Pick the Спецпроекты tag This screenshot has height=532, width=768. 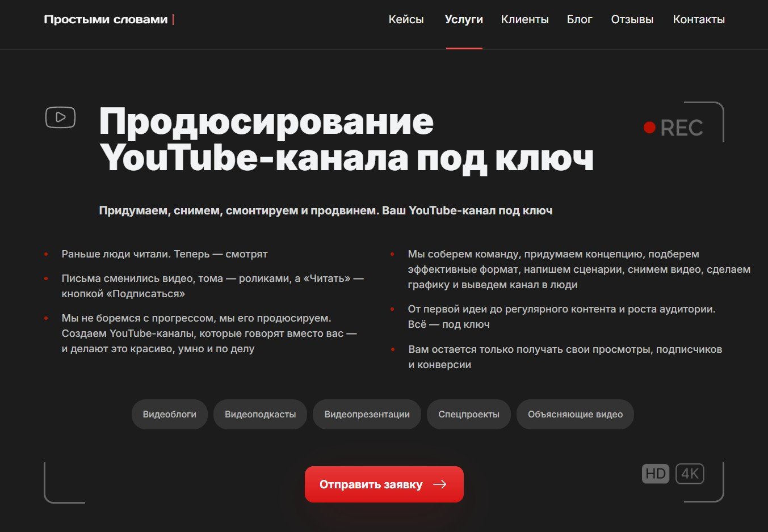(x=469, y=415)
